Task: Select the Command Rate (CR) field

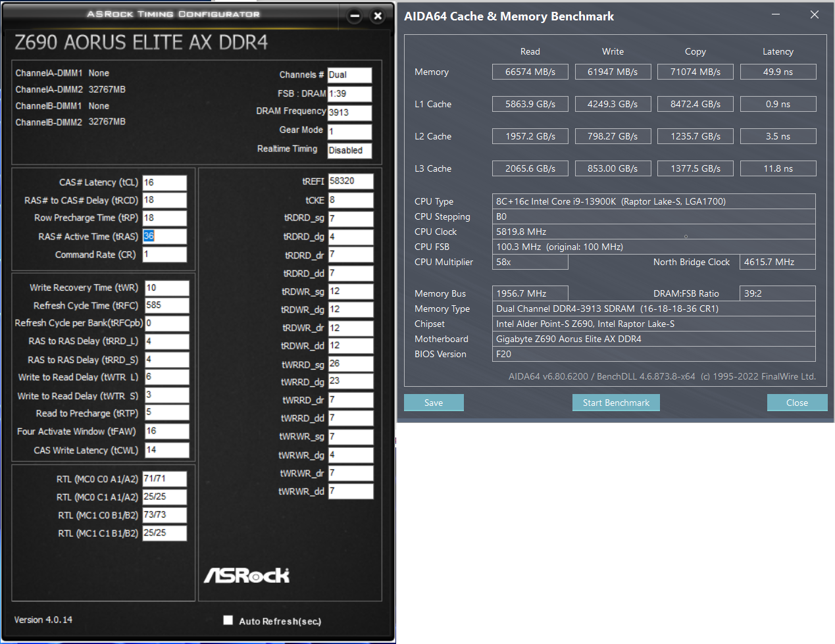Action: click(x=164, y=255)
